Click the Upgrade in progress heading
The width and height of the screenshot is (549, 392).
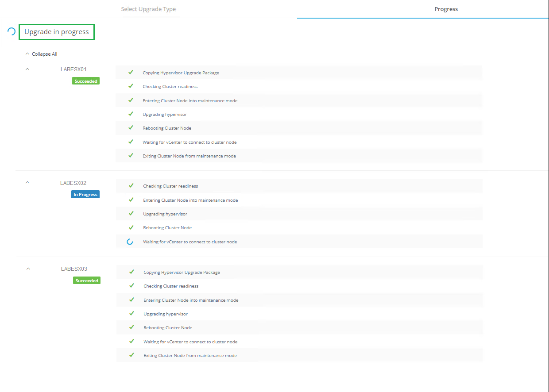tap(57, 32)
